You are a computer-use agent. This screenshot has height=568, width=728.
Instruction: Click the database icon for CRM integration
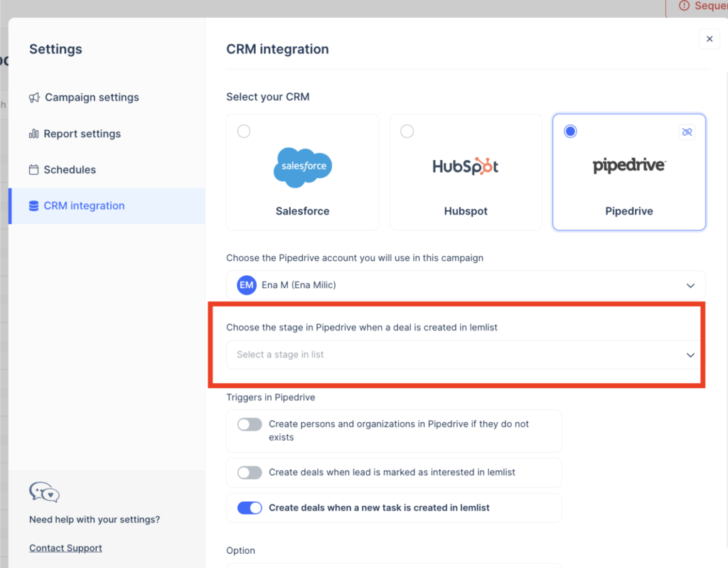[x=33, y=206]
